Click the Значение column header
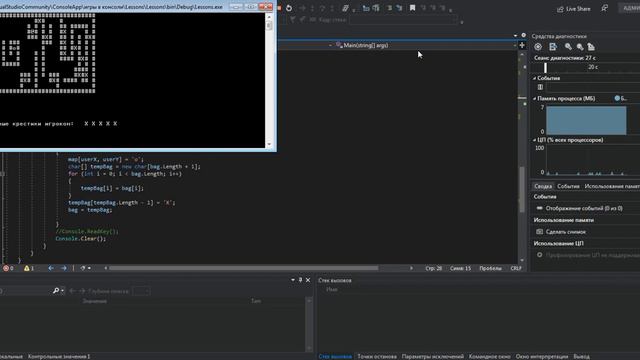 pyautogui.click(x=95, y=301)
